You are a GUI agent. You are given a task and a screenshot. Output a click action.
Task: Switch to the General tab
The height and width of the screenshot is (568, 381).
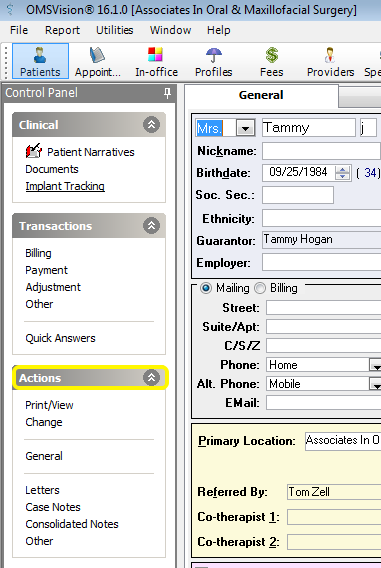261,95
